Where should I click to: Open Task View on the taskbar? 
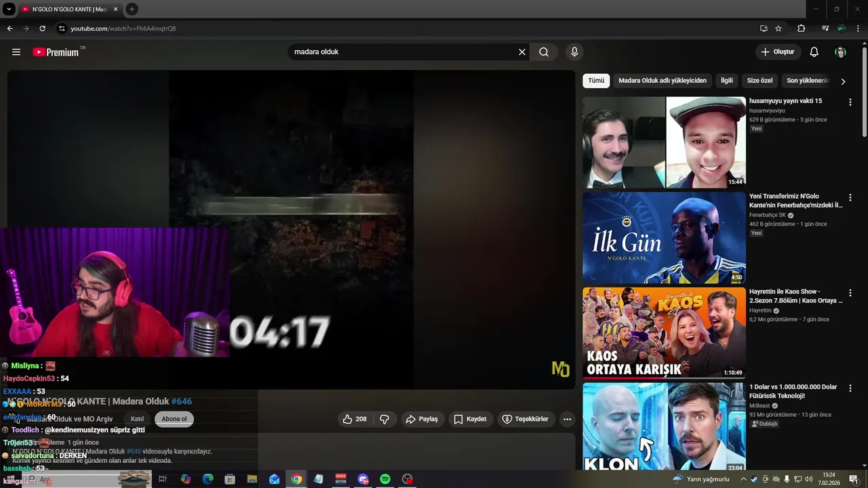click(x=163, y=479)
